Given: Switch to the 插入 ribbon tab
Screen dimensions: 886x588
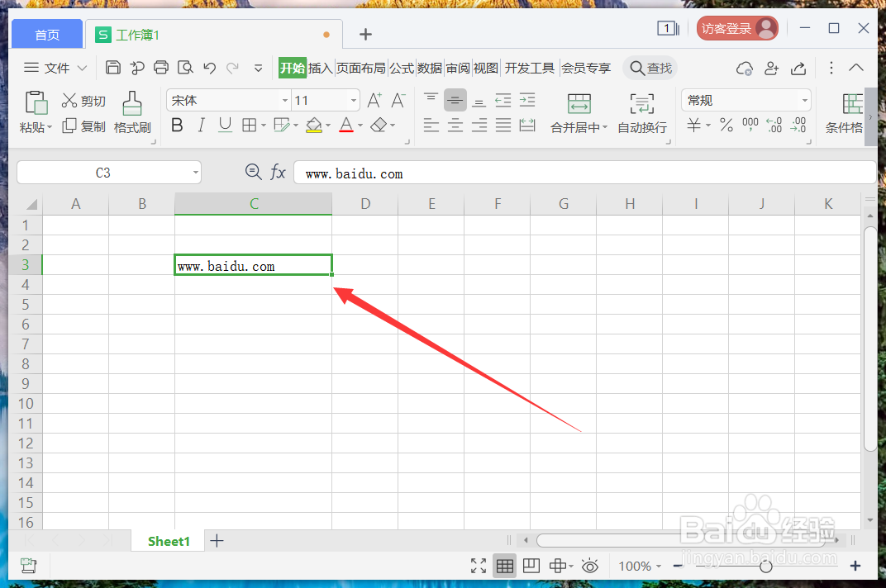Looking at the screenshot, I should 321,68.
